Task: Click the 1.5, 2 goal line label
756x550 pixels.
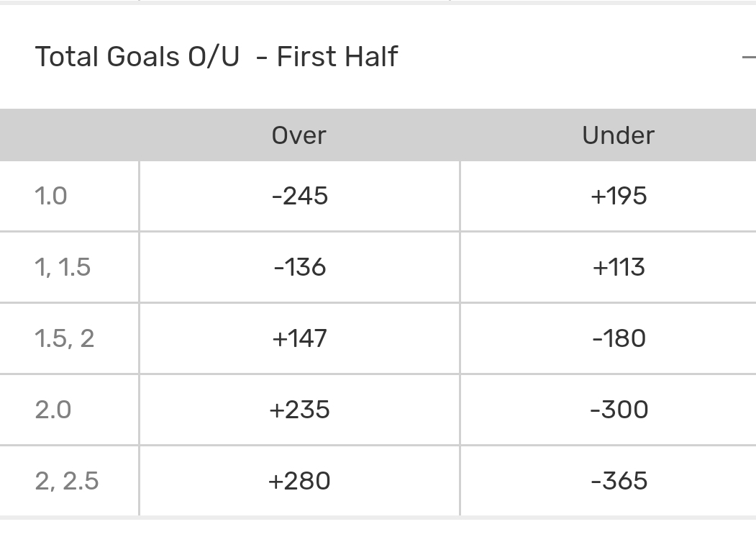Action: (x=64, y=338)
